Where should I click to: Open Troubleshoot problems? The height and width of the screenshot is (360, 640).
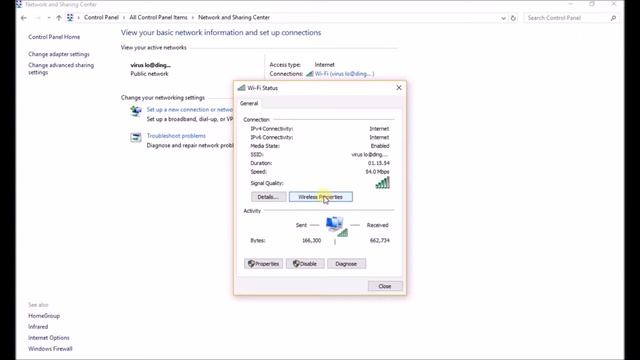click(x=176, y=136)
